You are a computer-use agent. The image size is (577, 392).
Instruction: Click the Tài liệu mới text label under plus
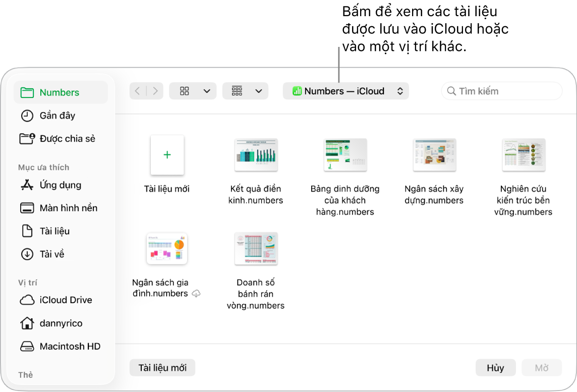tap(167, 189)
